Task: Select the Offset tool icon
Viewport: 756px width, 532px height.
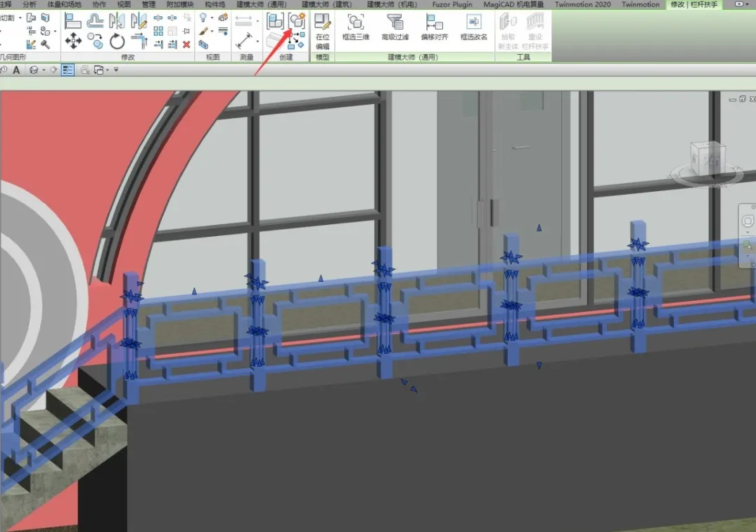Action: [96, 20]
